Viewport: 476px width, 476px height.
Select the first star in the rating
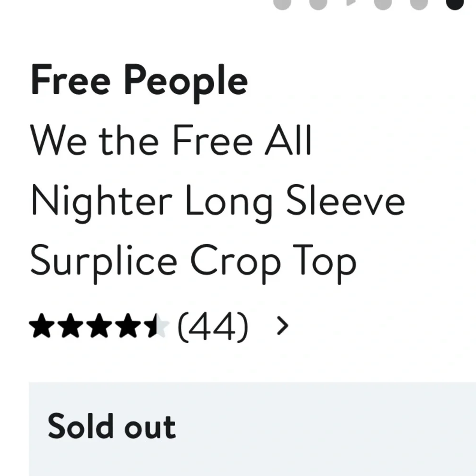pos(42,325)
